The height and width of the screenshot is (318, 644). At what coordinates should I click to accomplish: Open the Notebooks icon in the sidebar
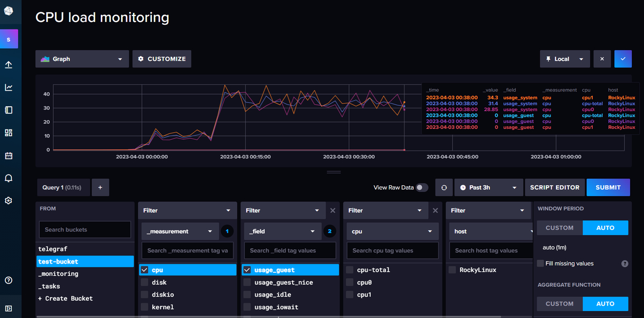(x=9, y=110)
